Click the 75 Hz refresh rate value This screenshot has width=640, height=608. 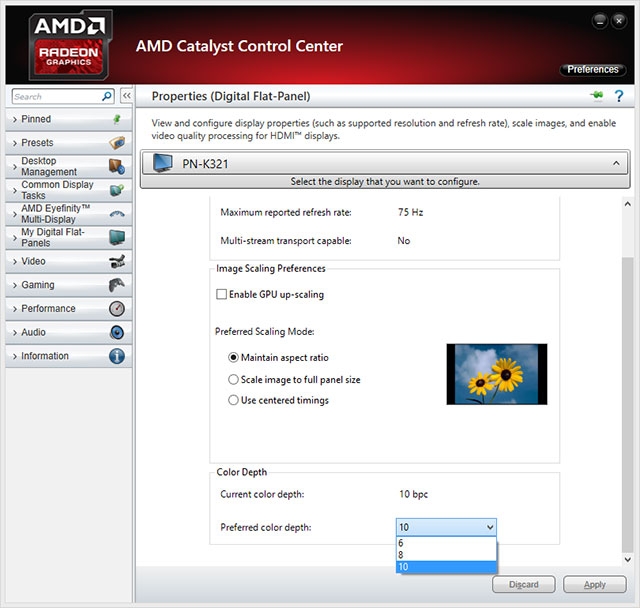pyautogui.click(x=411, y=212)
